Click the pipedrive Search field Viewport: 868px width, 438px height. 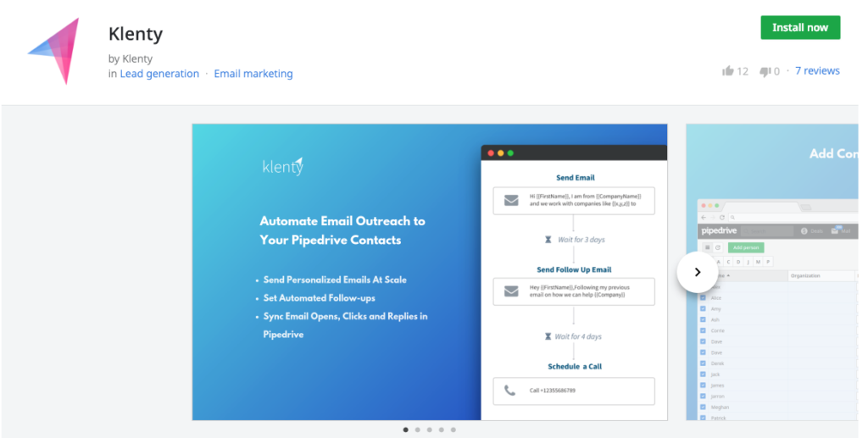pyautogui.click(x=767, y=231)
